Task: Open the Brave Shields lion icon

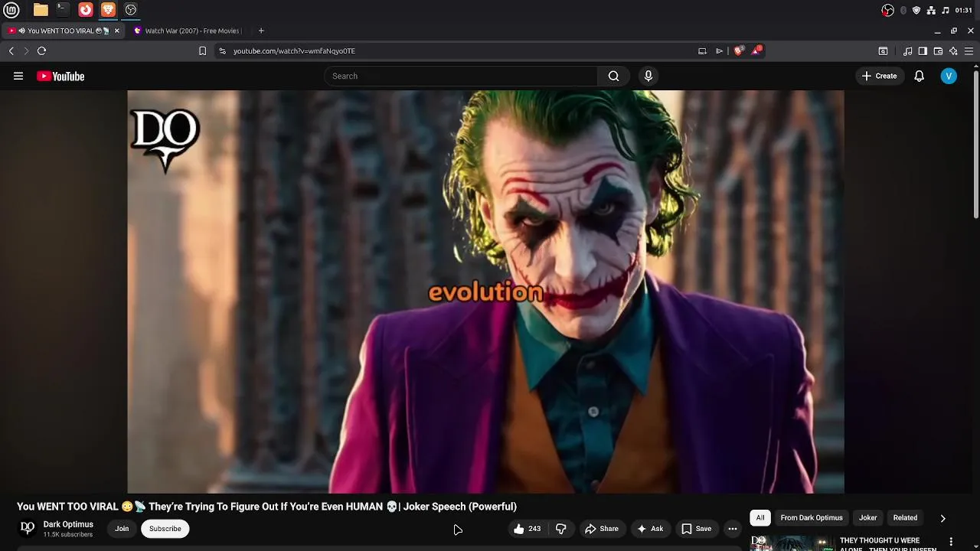Action: click(739, 51)
